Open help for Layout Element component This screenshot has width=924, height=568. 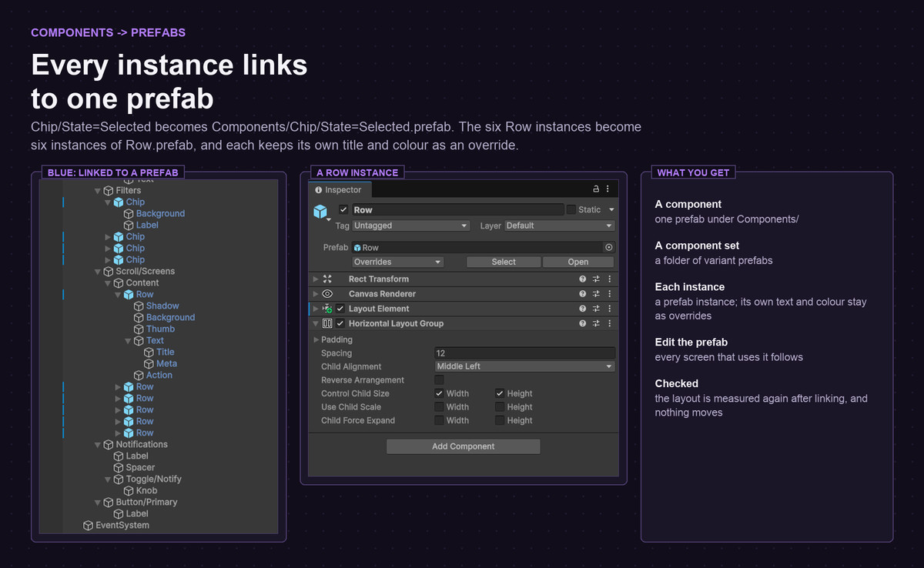coord(583,309)
